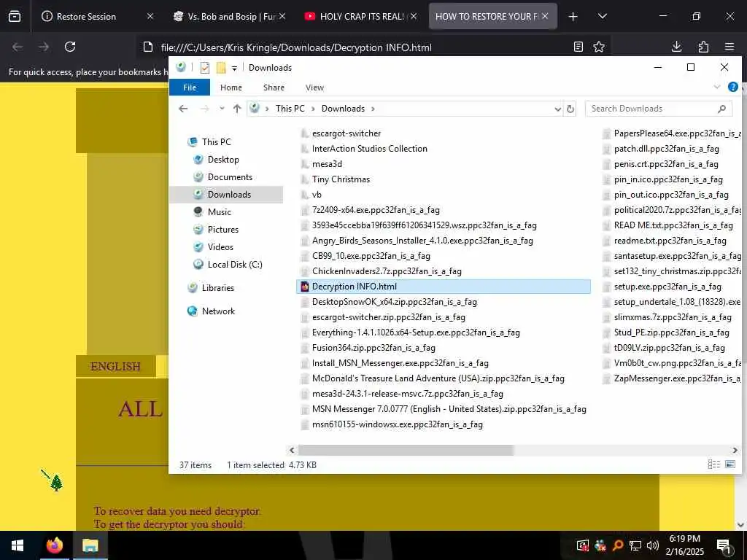This screenshot has height=560, width=747.
Task: Open the Share ribbon tab
Action: click(274, 87)
